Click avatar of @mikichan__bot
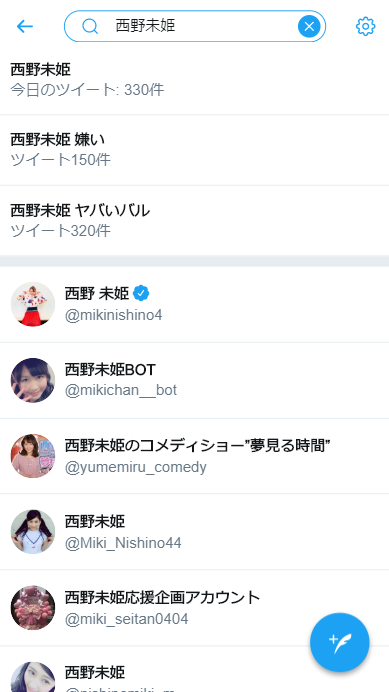Screen dimensions: 389x692 point(33,380)
